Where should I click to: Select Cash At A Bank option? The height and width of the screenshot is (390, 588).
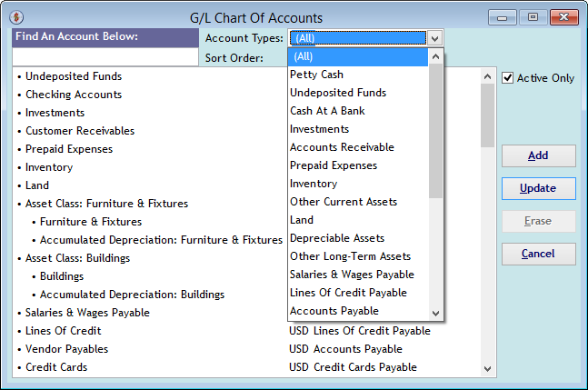[x=358, y=111]
